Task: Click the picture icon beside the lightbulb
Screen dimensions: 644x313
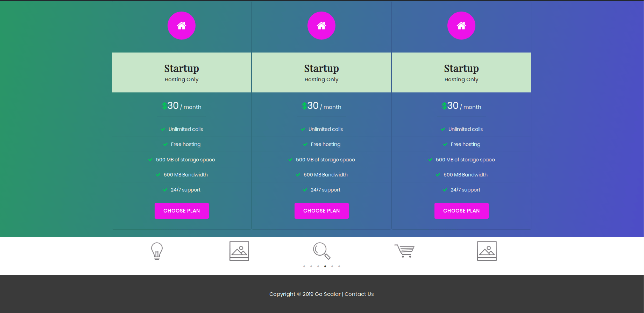Action: [239, 251]
